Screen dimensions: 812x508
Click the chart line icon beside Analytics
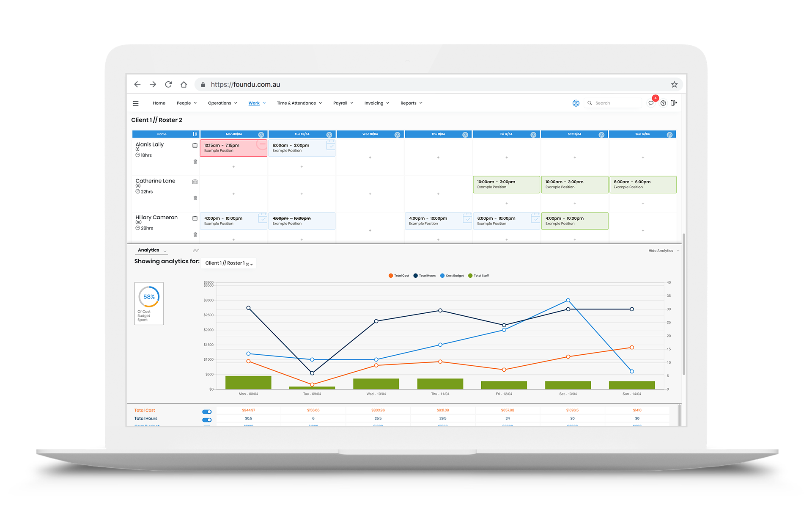point(196,250)
